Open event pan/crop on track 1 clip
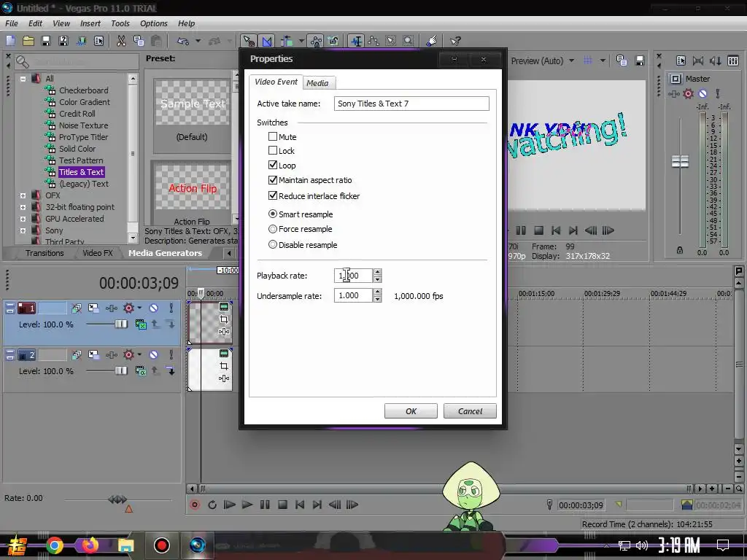Image resolution: width=747 pixels, height=560 pixels. pos(224,319)
